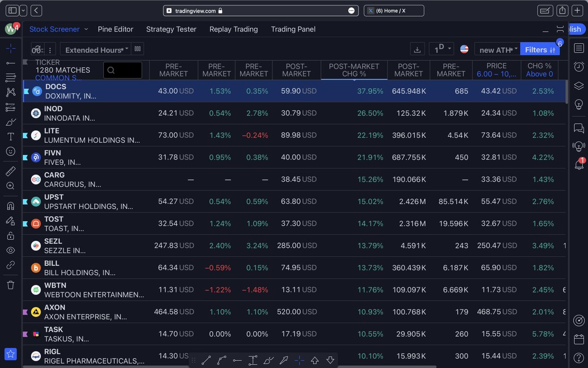
Task: Sort by POST-MARKET CHG % column header
Action: click(354, 70)
